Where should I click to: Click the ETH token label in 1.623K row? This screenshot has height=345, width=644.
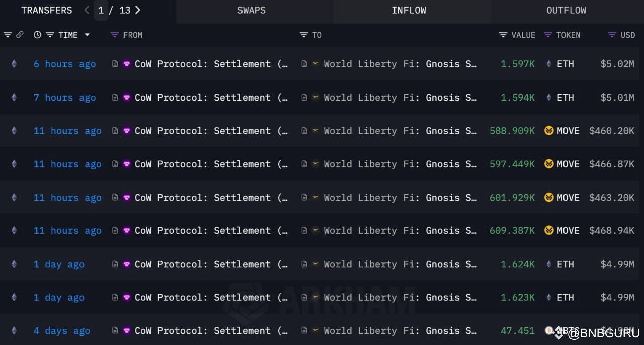(x=565, y=297)
